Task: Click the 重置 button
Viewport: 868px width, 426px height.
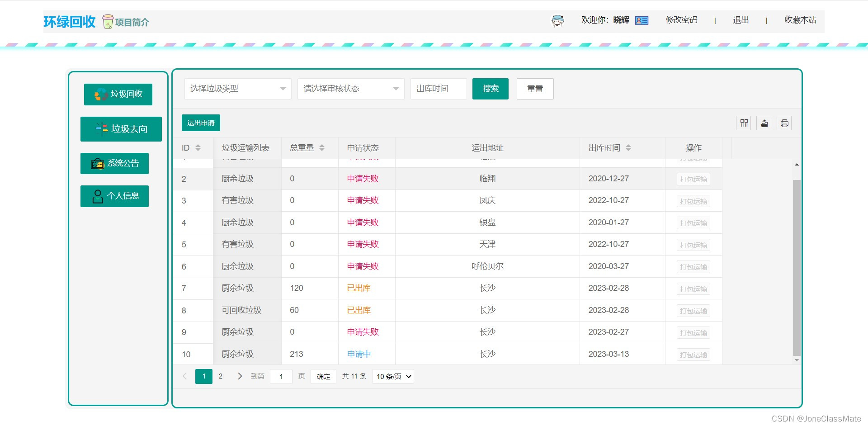Action: click(x=535, y=89)
